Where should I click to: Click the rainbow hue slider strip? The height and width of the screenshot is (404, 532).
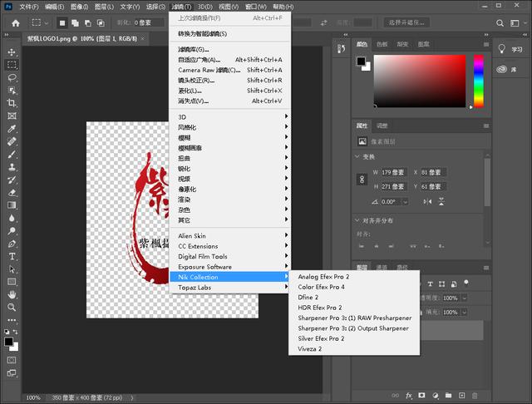[x=479, y=81]
